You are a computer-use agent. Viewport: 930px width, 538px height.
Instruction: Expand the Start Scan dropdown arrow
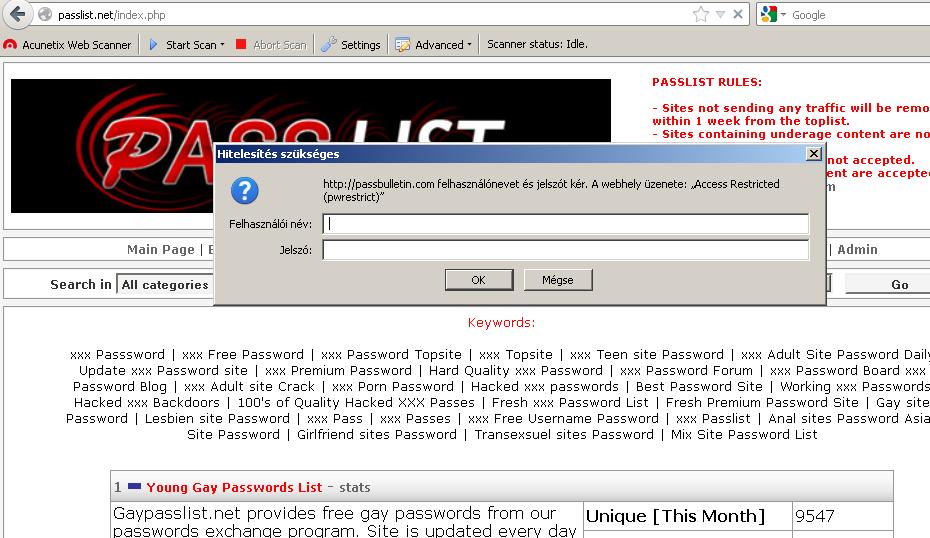(x=222, y=44)
